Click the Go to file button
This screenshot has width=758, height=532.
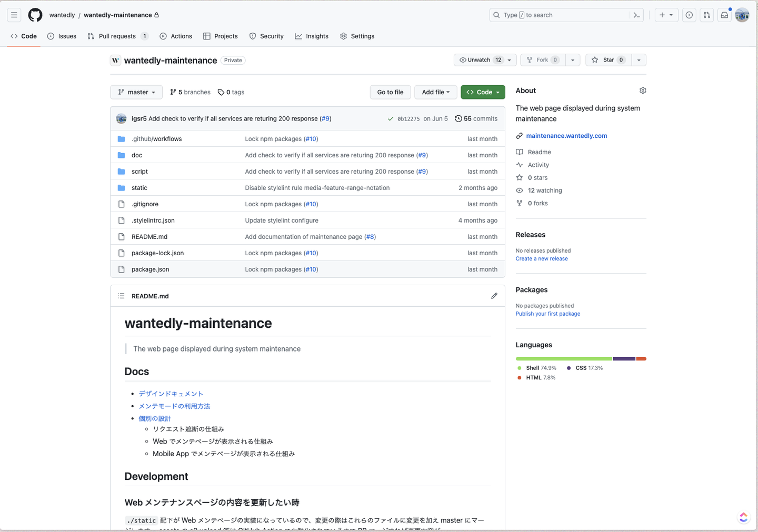(390, 92)
